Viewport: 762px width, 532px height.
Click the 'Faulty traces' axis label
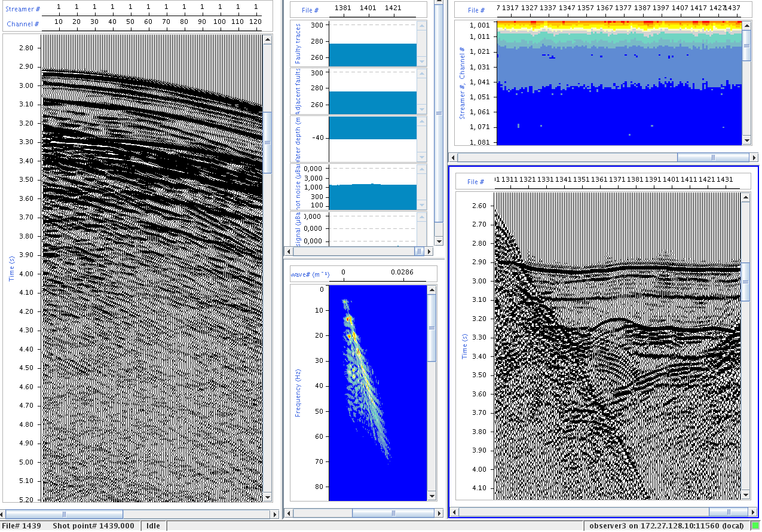[x=298, y=43]
